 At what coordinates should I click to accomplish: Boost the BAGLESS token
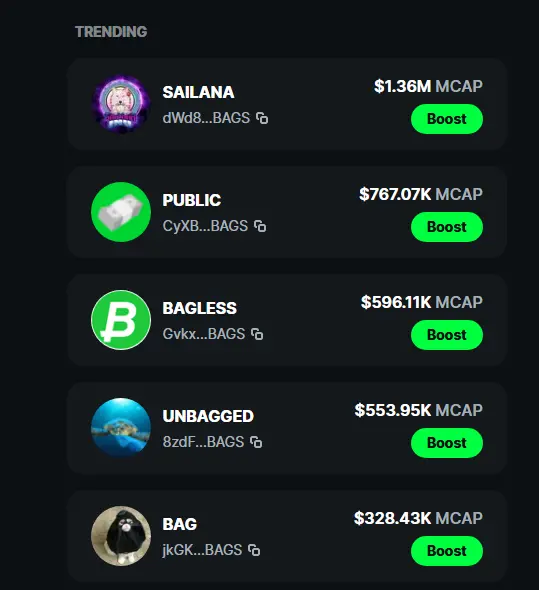coord(447,335)
